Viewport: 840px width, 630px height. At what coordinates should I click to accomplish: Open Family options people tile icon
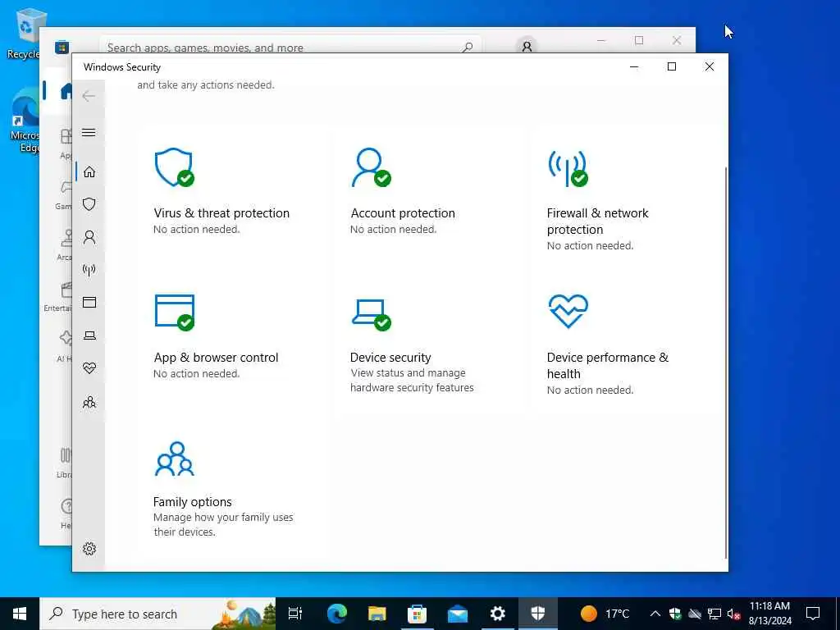click(174, 459)
